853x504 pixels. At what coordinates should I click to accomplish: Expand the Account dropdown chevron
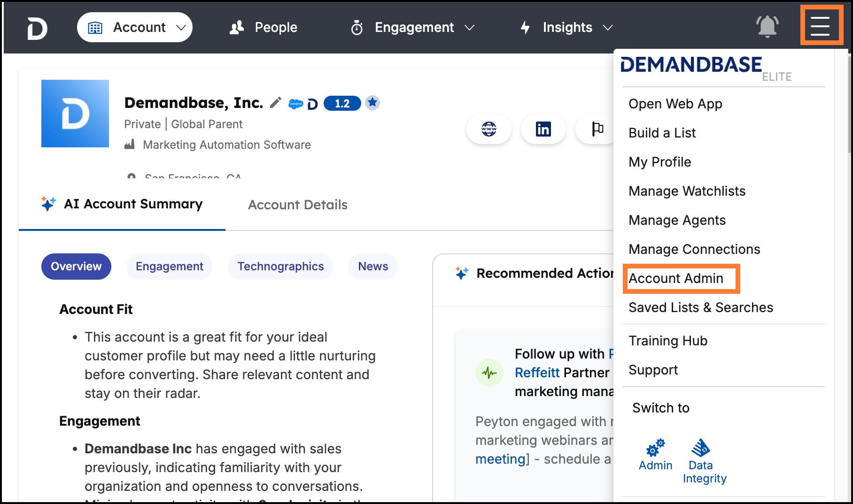pyautogui.click(x=181, y=28)
